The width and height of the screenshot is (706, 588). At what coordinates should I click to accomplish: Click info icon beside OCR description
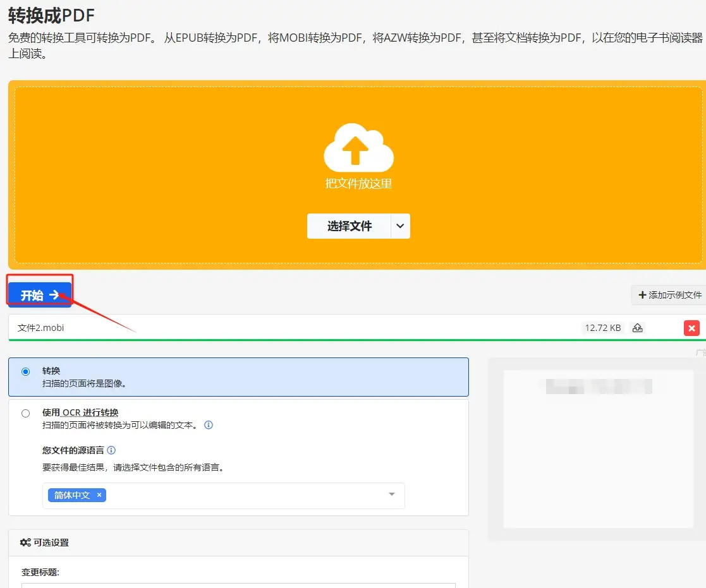pyautogui.click(x=209, y=425)
